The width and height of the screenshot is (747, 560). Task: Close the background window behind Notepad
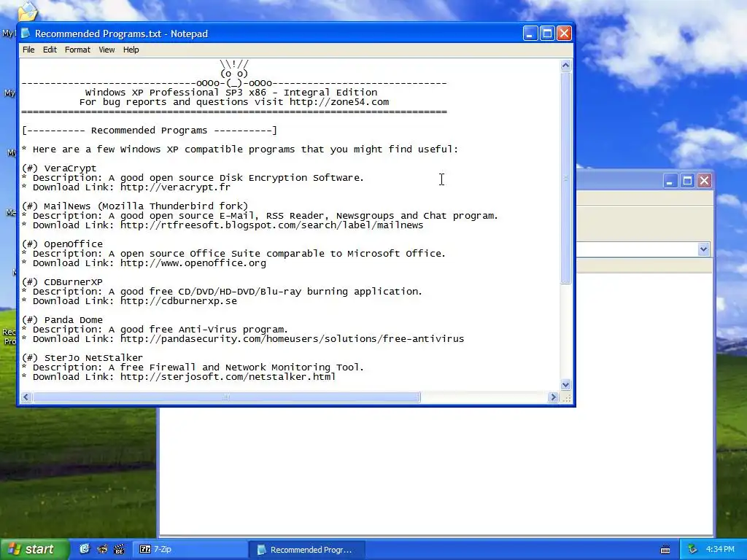704,181
